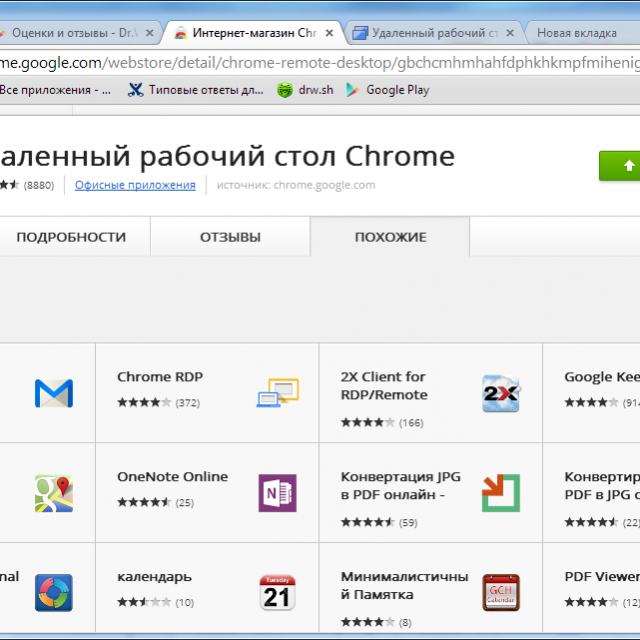
Task: Open the Google Keep app title
Action: tap(602, 377)
